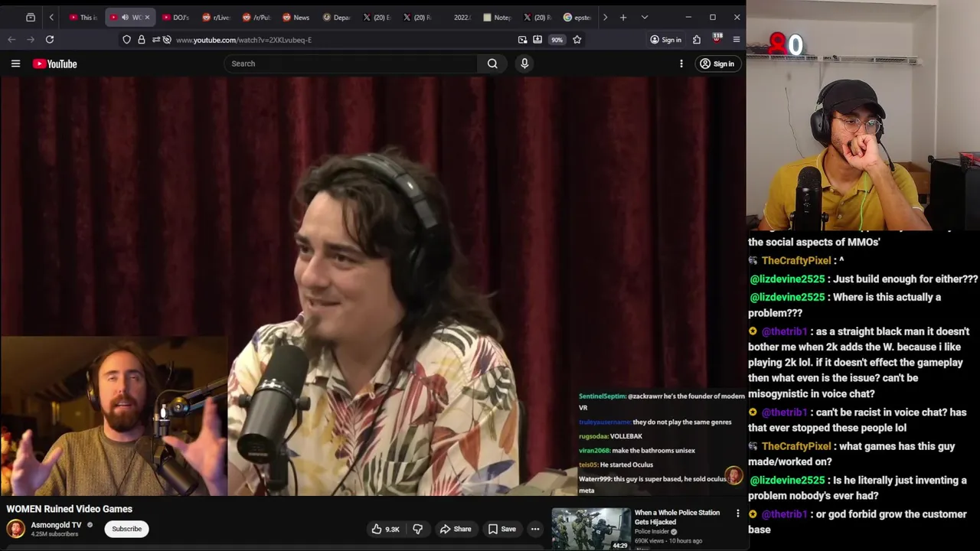Open Asmongold TV channel name link
The height and width of the screenshot is (551, 980).
point(56,525)
